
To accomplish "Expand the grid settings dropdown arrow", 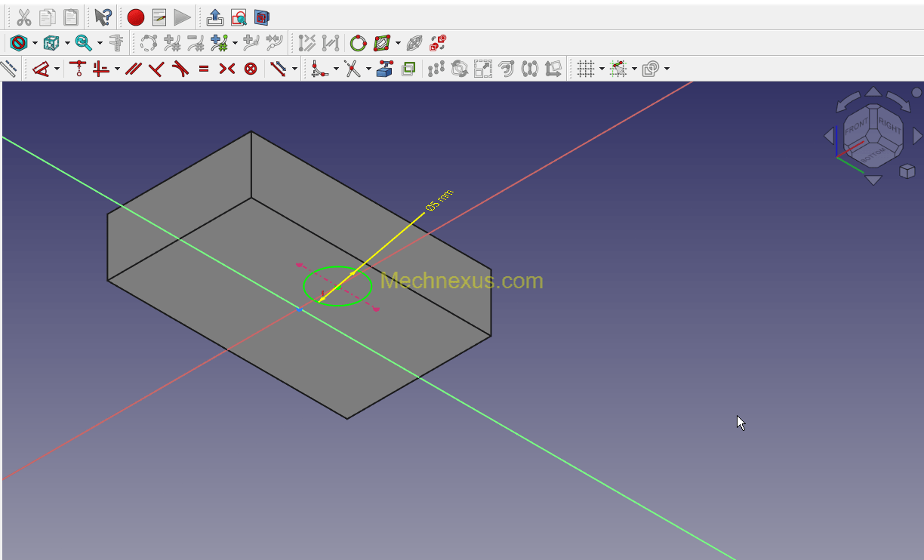I will (x=602, y=69).
